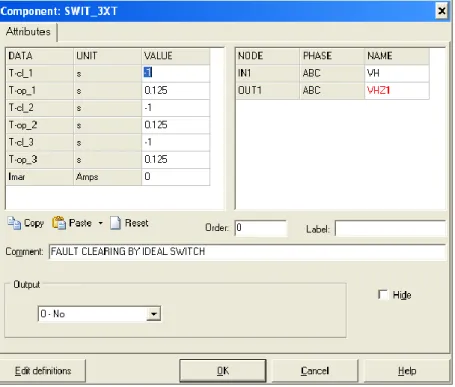Click the T-cl_2 data row label

[x=40, y=108]
